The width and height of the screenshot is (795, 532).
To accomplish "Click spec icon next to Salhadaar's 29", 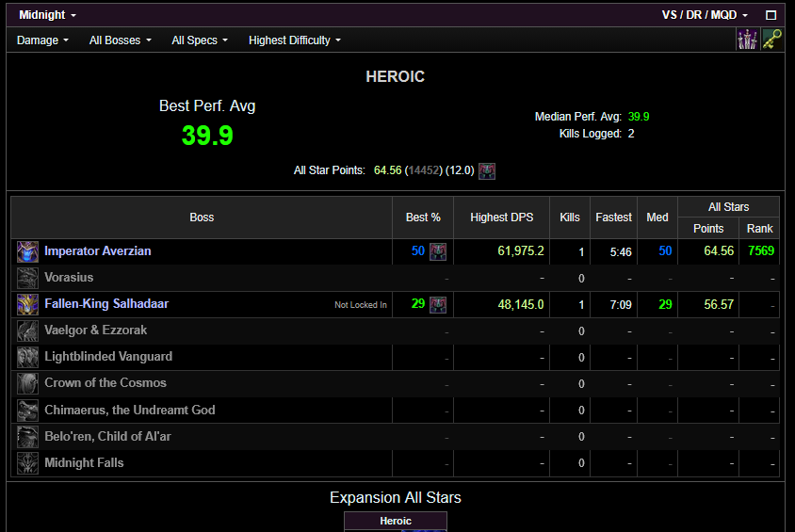I will point(438,304).
